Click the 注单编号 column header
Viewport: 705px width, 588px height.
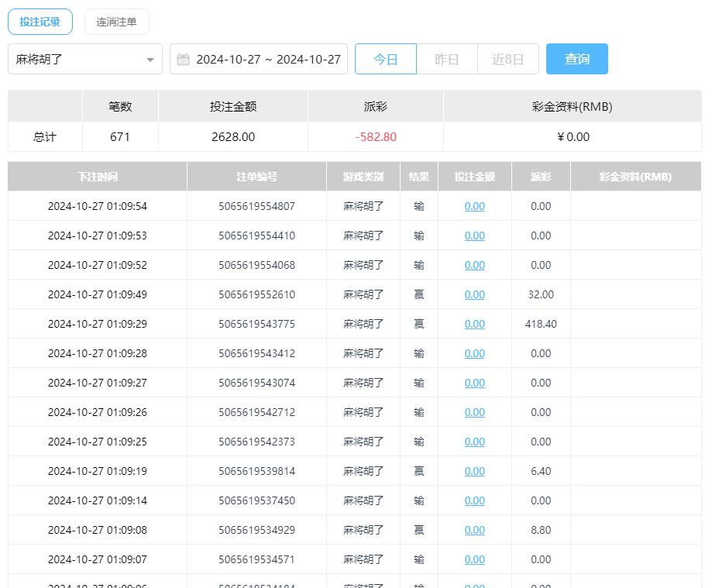(256, 177)
